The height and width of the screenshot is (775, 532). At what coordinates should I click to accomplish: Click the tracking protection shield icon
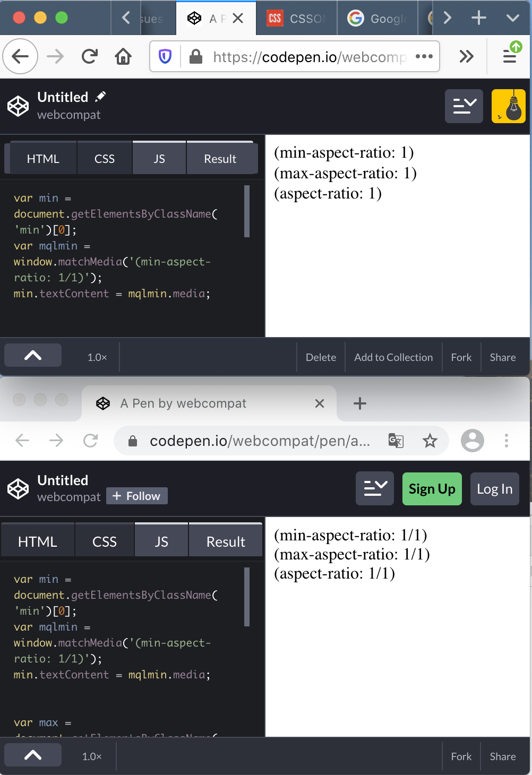coord(165,56)
